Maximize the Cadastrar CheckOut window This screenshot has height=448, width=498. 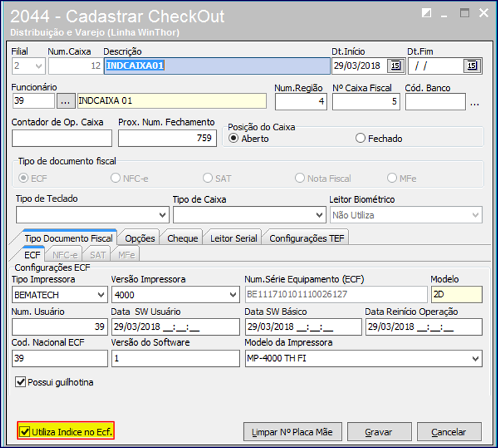465,13
